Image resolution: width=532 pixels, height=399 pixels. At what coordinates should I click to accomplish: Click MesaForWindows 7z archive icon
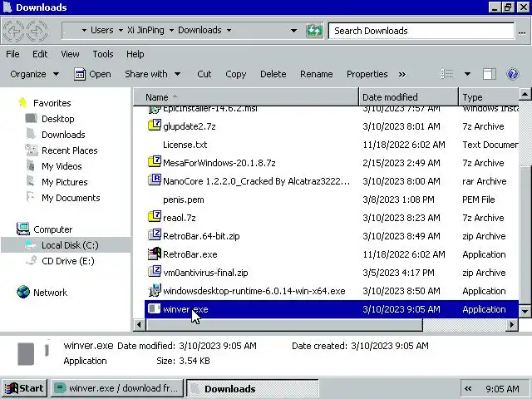[155, 161]
